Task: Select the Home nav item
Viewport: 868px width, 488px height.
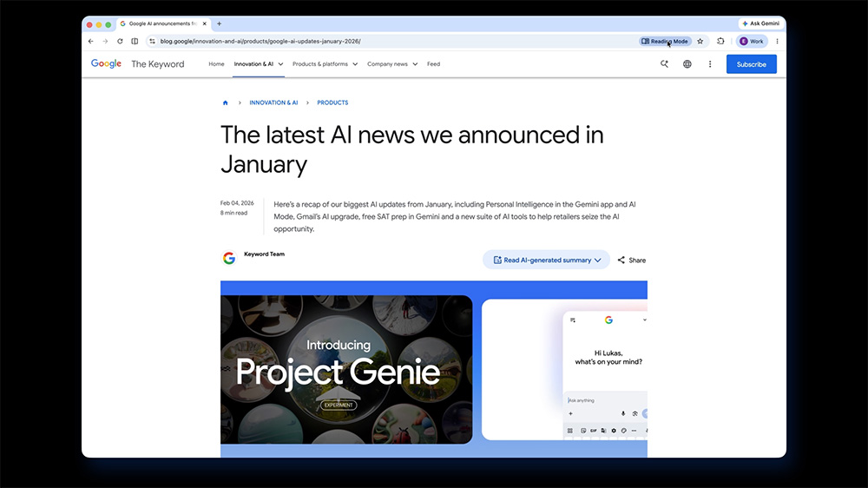Action: [x=216, y=64]
